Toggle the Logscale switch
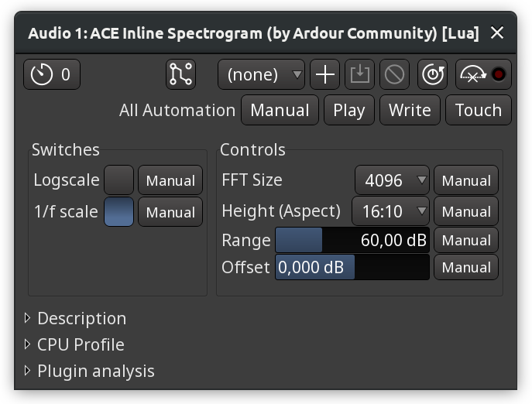The width and height of the screenshot is (532, 404). tap(118, 180)
